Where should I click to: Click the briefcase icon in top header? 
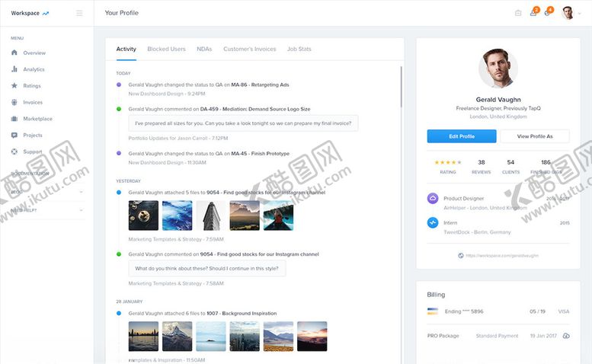point(518,13)
